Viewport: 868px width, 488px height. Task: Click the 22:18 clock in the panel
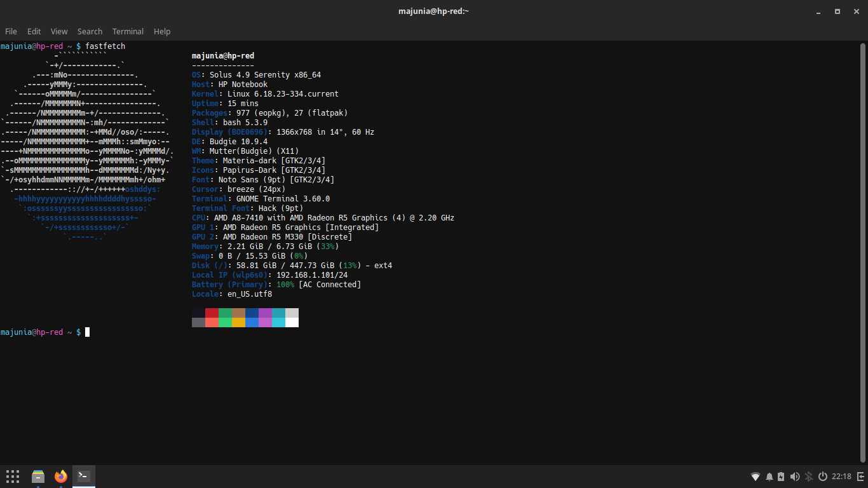(x=841, y=477)
